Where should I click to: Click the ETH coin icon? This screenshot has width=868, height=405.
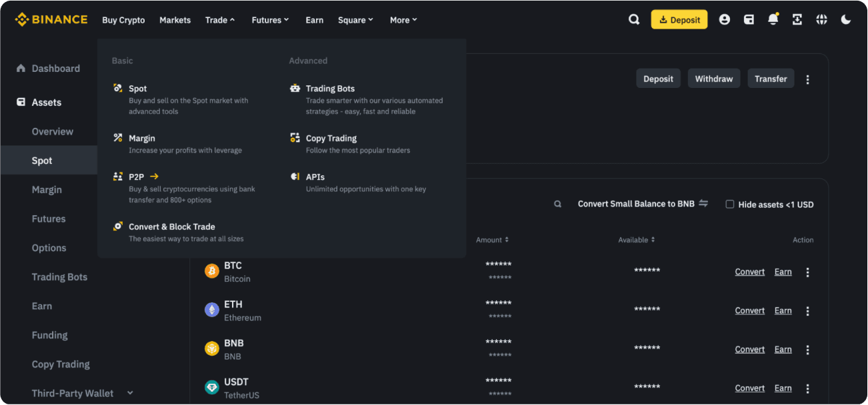pyautogui.click(x=212, y=310)
